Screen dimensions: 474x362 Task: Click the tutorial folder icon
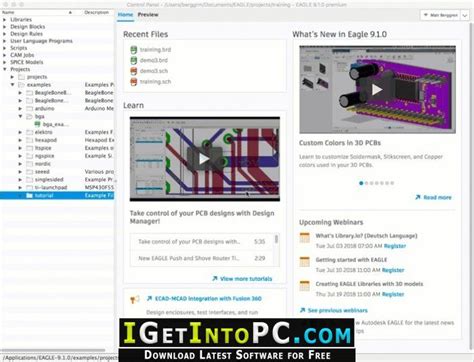point(29,195)
